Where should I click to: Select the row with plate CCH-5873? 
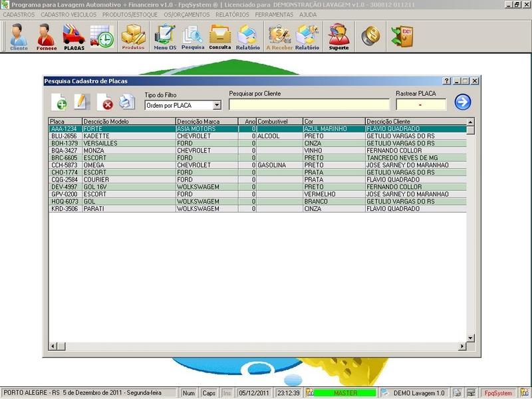coord(65,165)
